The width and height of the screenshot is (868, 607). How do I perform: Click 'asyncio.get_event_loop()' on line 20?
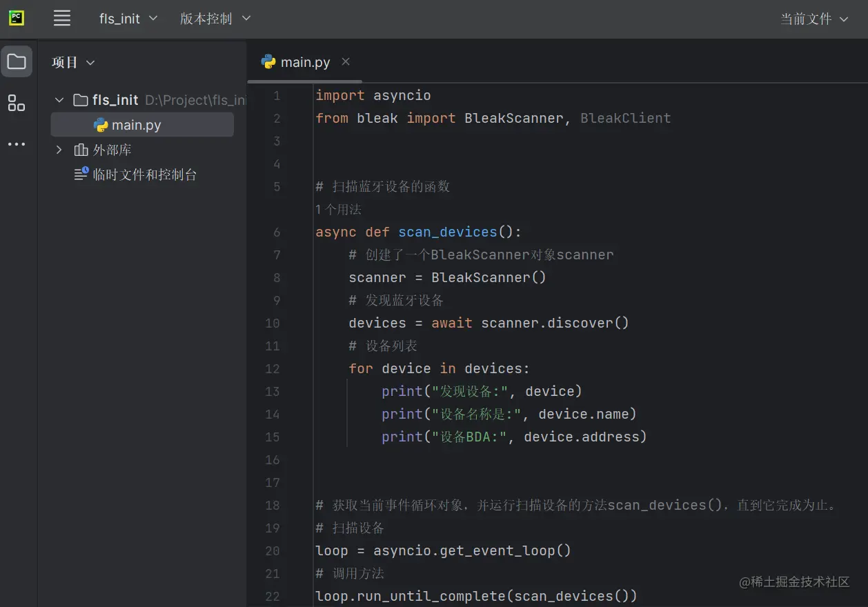(473, 550)
